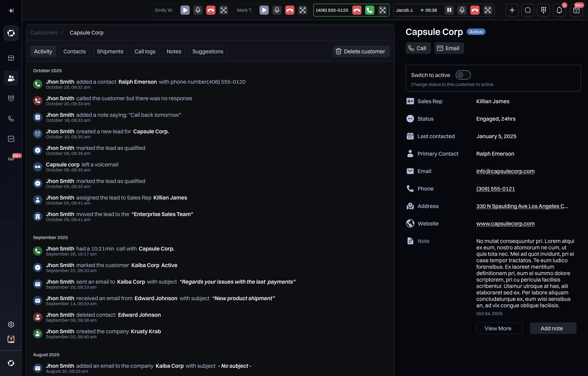This screenshot has width=588, height=376.
Task: Mute microphone on Jacob J. call
Action: click(462, 10)
